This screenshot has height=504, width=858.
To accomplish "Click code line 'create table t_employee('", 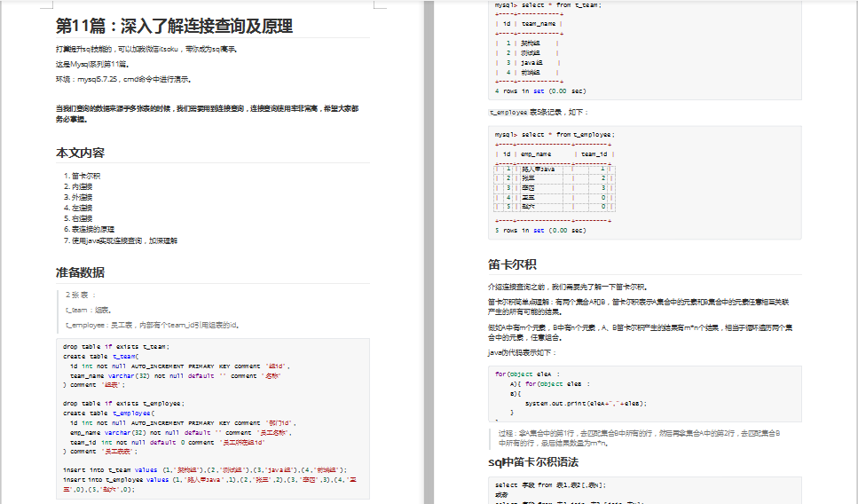I will click(109, 413).
